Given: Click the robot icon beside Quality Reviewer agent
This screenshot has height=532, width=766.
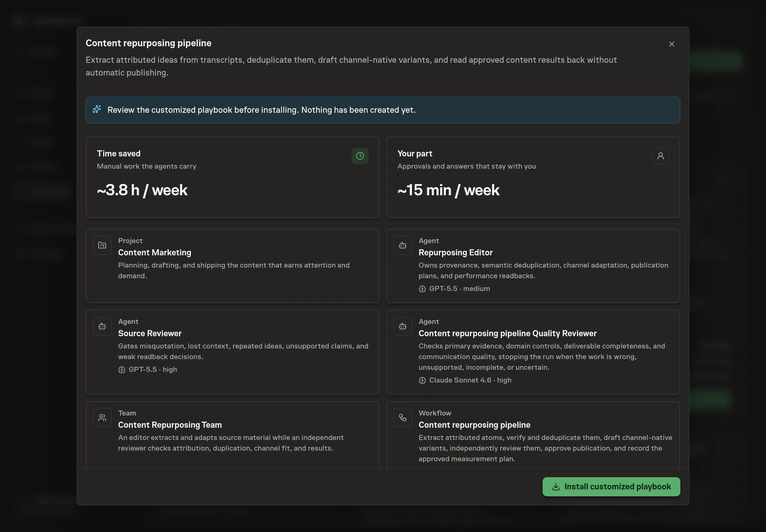Looking at the screenshot, I should tap(402, 326).
